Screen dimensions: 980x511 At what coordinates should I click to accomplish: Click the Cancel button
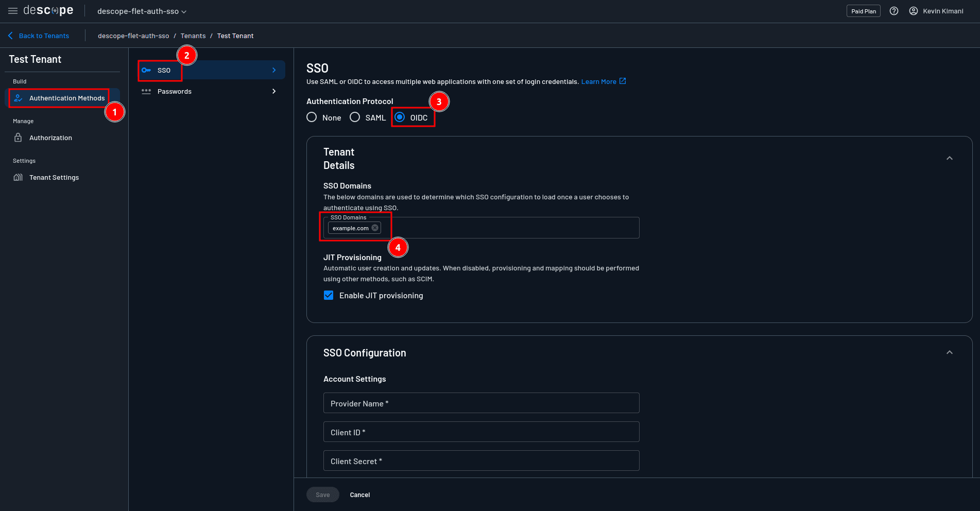click(x=360, y=495)
